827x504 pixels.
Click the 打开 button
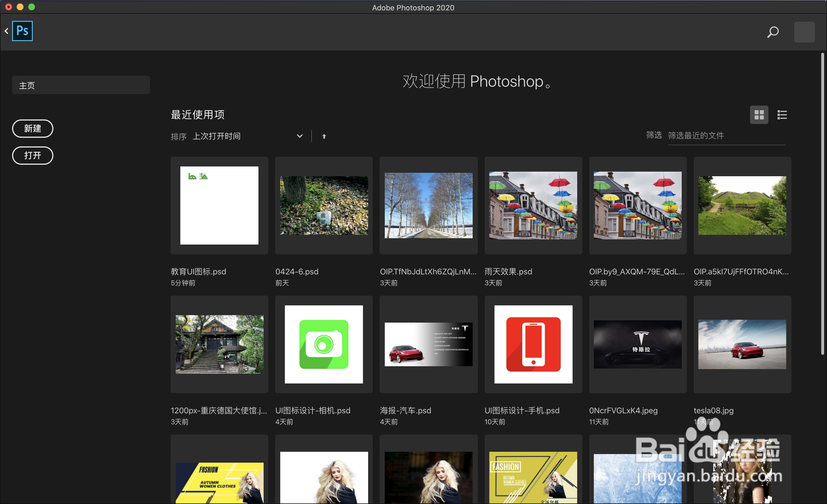click(x=32, y=155)
